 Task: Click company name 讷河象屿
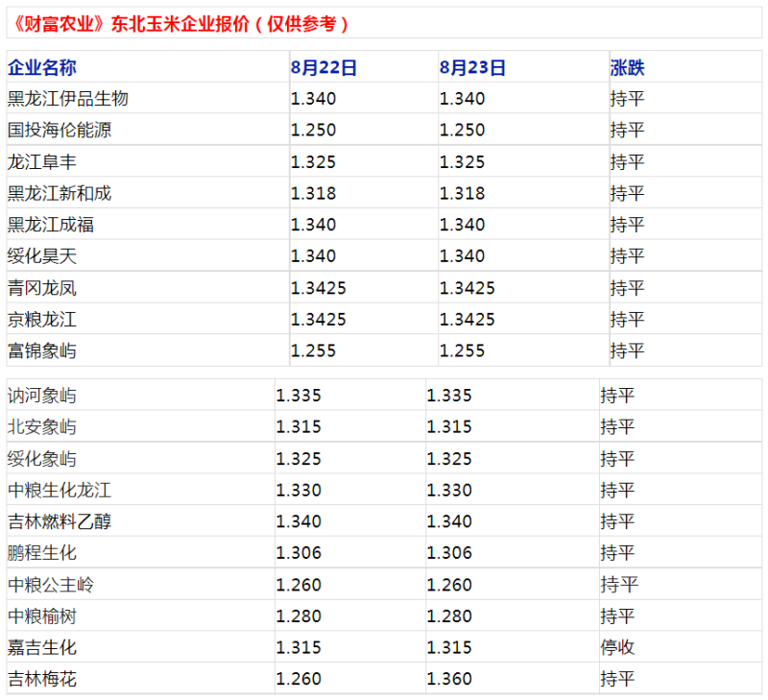42,396
